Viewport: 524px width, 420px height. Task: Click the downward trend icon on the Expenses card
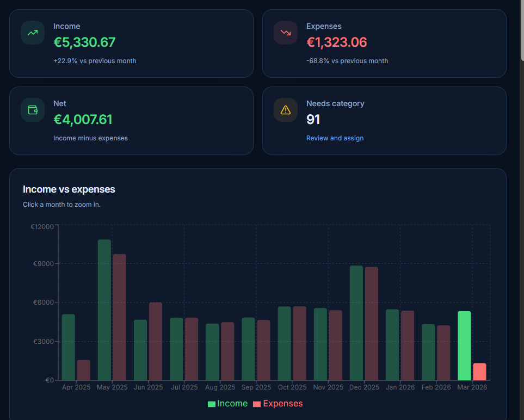(x=285, y=32)
